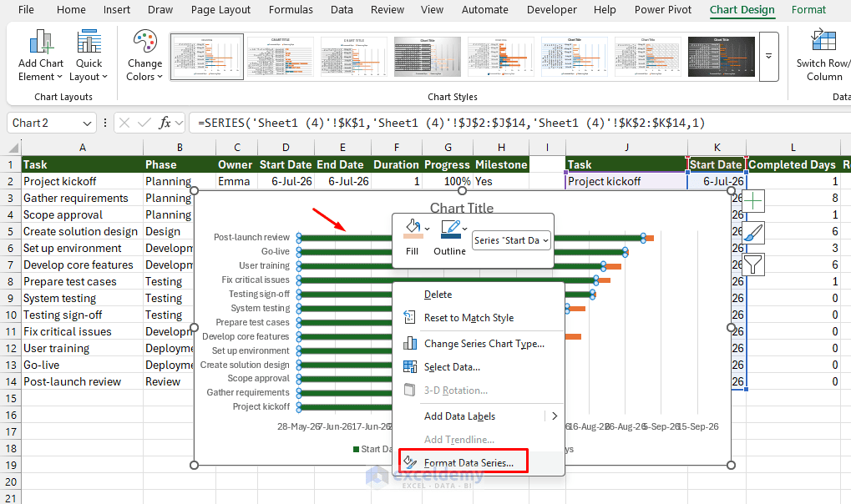
Task: Click the formula bar SERIES formula
Action: coord(451,123)
